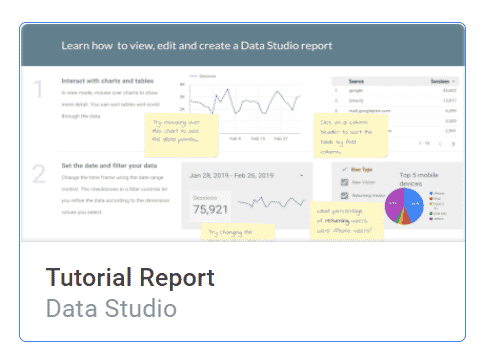Select the large step number 1
This screenshot has width=483, height=364.
pos(38,89)
